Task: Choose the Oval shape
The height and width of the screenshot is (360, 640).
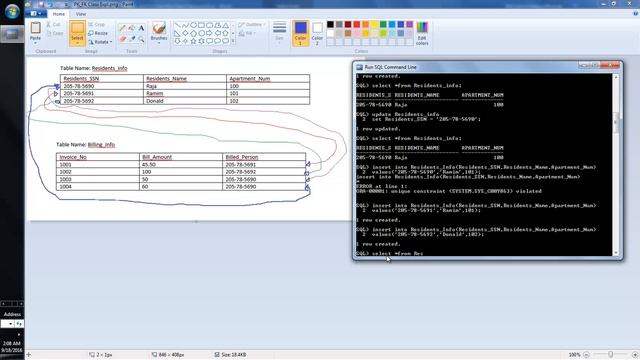Action: (x=193, y=25)
